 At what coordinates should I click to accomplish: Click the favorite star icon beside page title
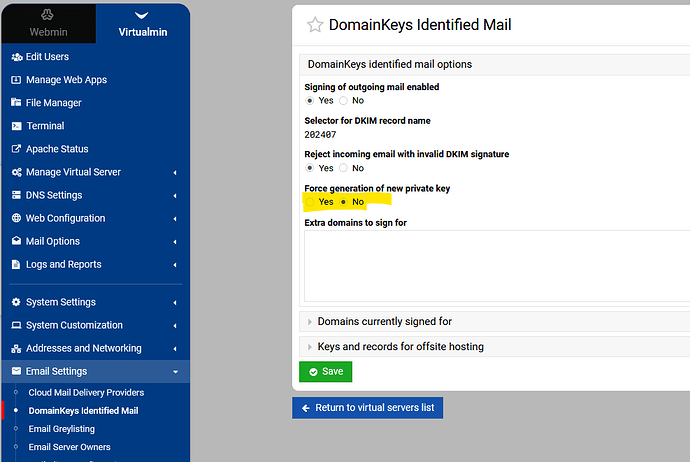pyautogui.click(x=314, y=25)
